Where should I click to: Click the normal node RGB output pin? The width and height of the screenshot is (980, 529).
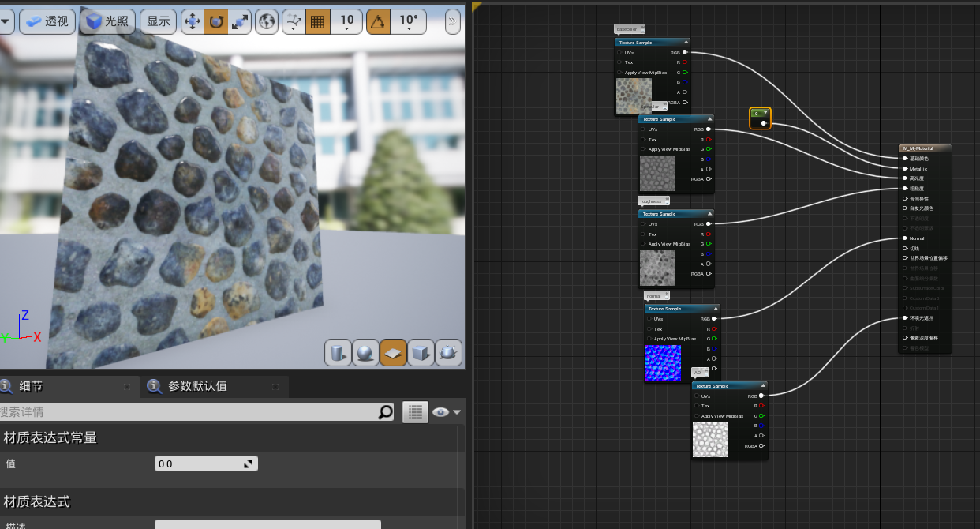point(715,319)
